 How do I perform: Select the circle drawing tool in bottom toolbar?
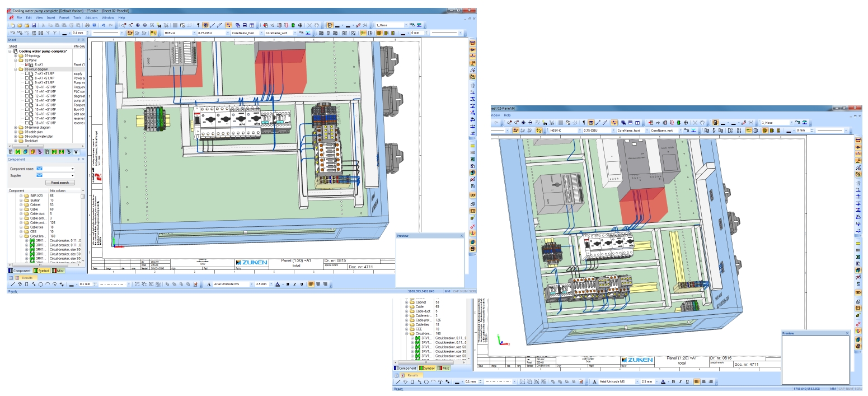coord(40,285)
